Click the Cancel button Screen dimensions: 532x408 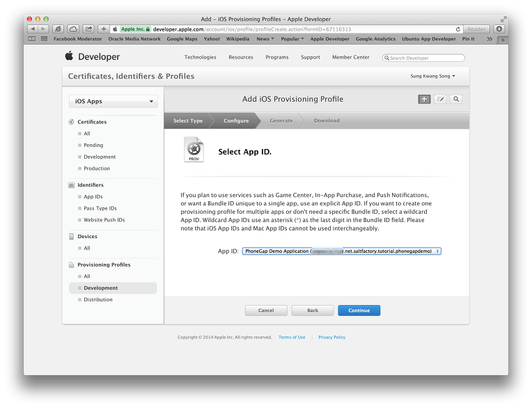[x=266, y=311]
